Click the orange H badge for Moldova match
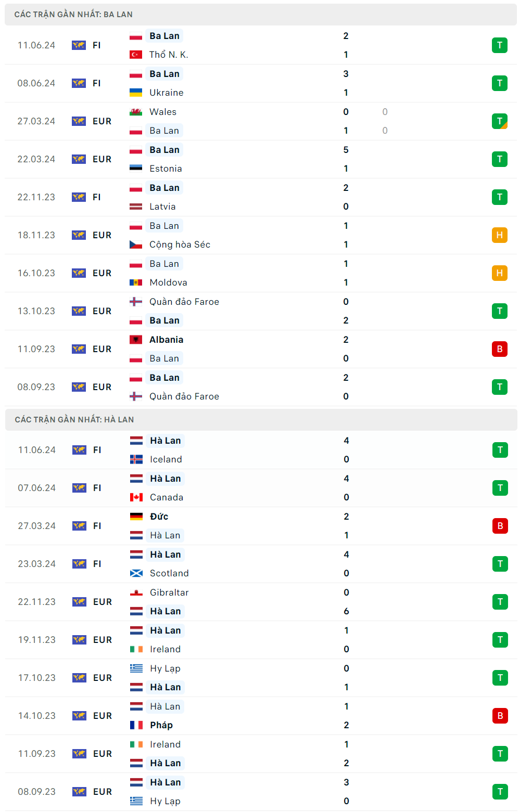Image resolution: width=520 pixels, height=812 pixels. (499, 273)
